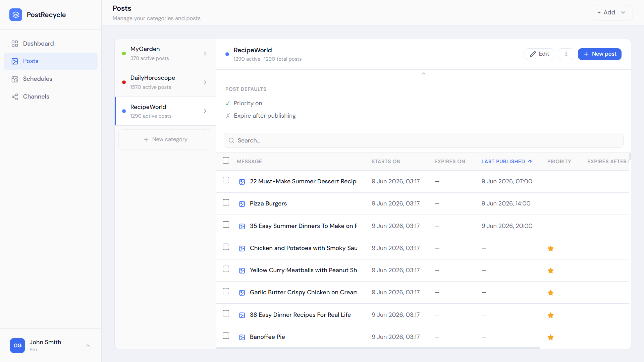Expand the DailyHoroscope category chevron
The height and width of the screenshot is (362, 644).
pyautogui.click(x=205, y=82)
